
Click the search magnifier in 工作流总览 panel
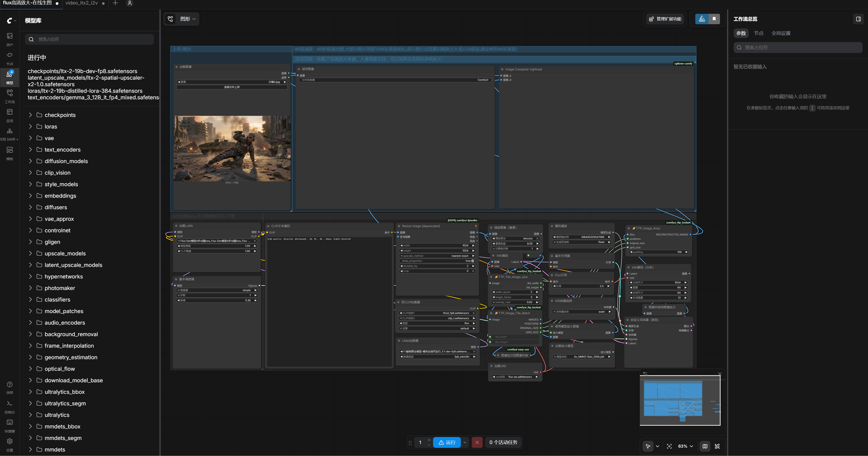[x=739, y=47]
